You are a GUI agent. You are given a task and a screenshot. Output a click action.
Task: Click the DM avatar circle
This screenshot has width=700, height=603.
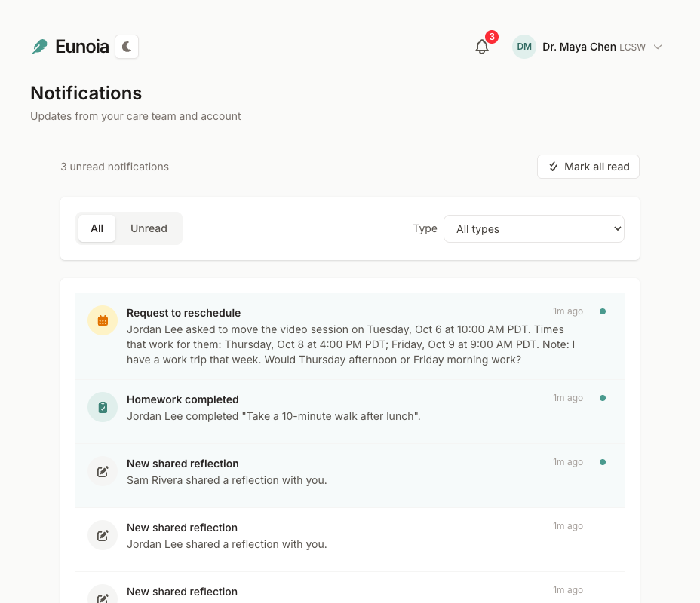pyautogui.click(x=524, y=47)
